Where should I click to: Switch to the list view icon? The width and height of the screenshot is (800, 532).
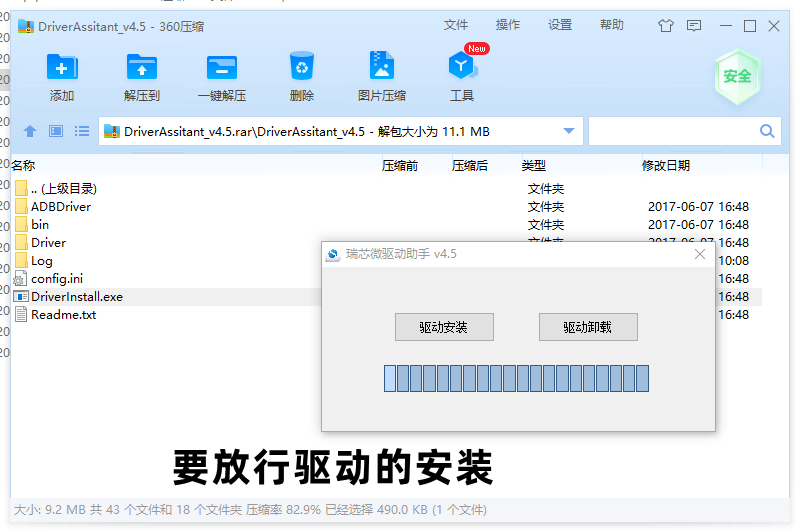[82, 131]
